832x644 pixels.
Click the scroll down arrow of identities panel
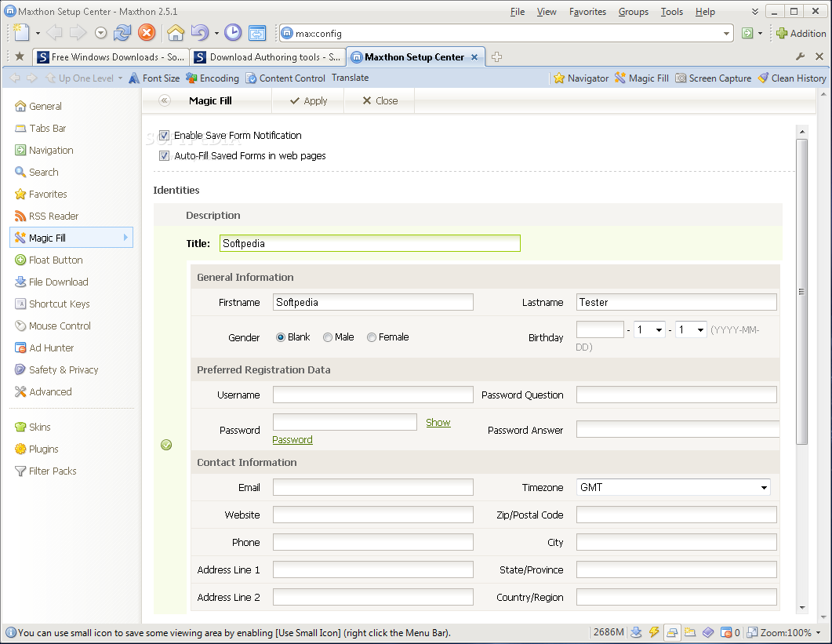[801, 607]
